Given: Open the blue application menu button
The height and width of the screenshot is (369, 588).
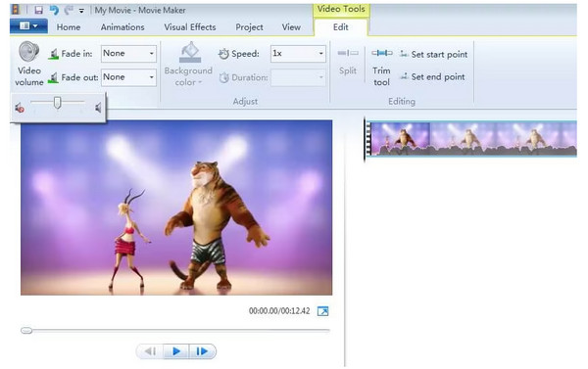Looking at the screenshot, I should 28,26.
